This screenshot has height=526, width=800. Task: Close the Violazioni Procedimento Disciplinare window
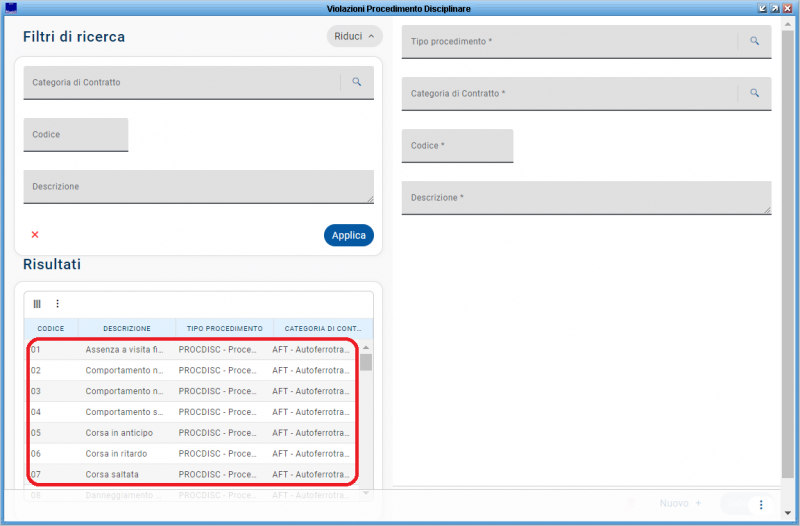[x=788, y=8]
